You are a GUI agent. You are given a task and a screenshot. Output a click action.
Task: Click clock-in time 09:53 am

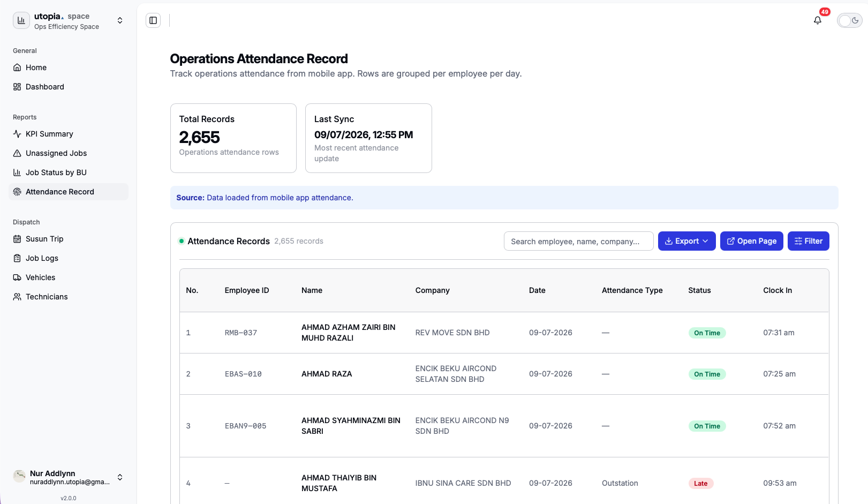point(780,483)
